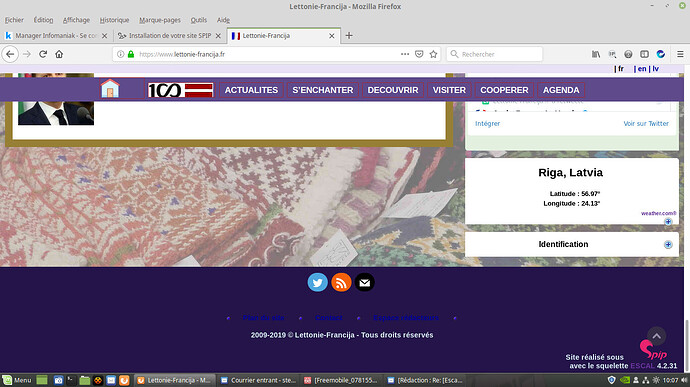The width and height of the screenshot is (690, 387).
Task: Switch site language to en
Action: pos(642,69)
